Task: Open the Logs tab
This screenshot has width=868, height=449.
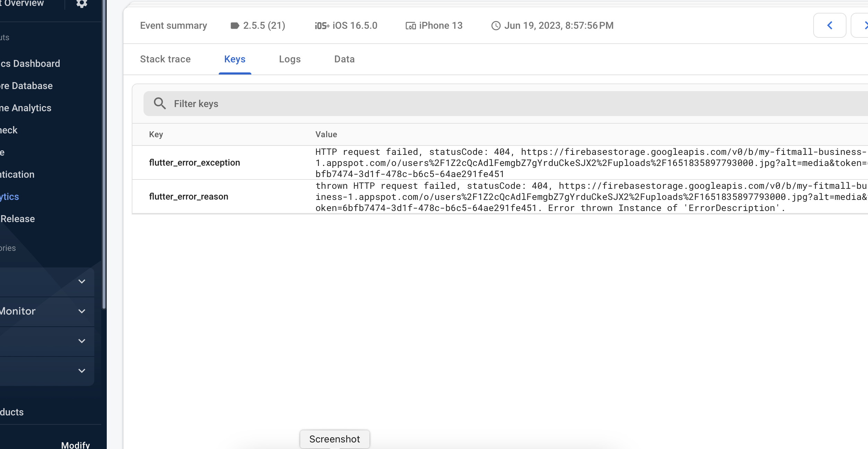Action: coord(290,59)
